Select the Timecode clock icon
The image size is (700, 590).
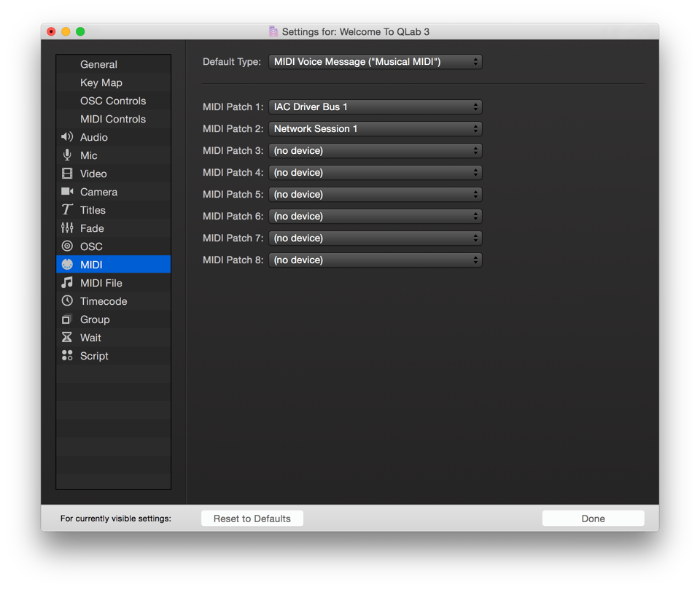point(67,301)
